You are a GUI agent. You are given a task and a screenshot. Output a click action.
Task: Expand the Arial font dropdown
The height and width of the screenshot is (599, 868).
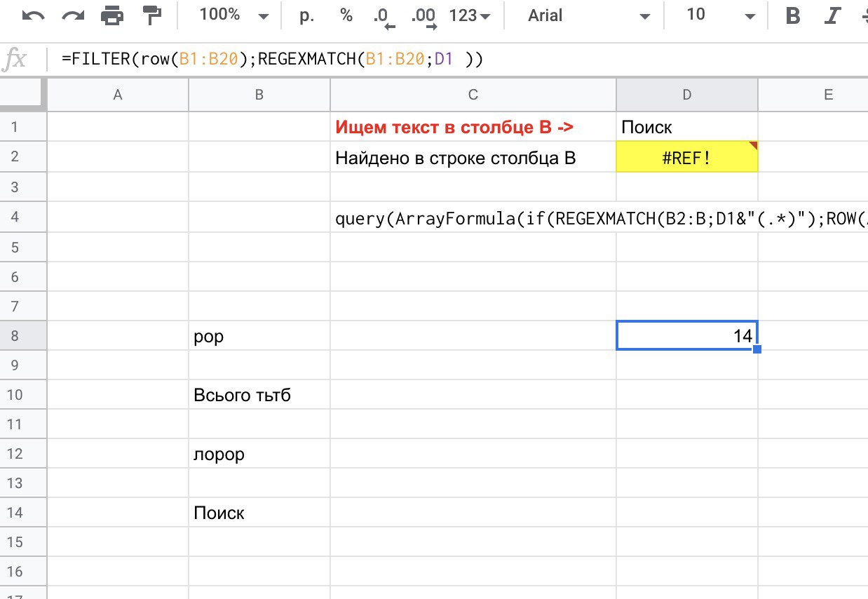[588, 15]
